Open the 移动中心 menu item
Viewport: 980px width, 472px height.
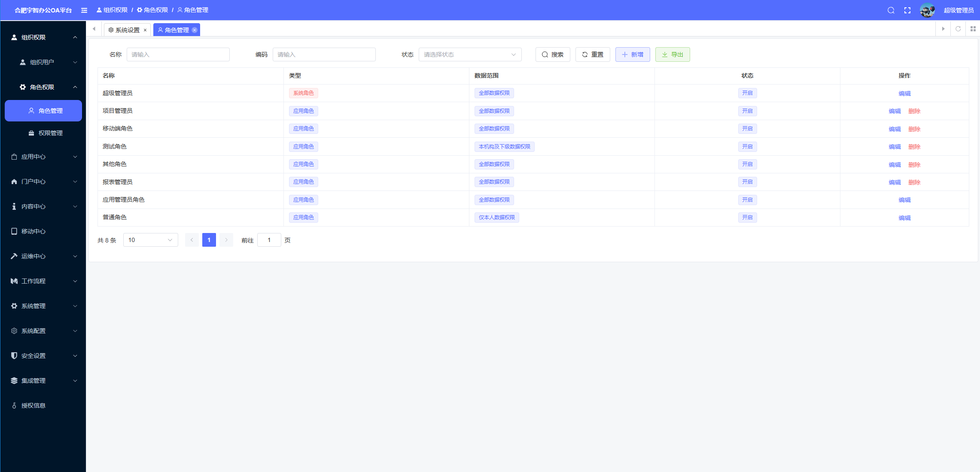pos(43,231)
